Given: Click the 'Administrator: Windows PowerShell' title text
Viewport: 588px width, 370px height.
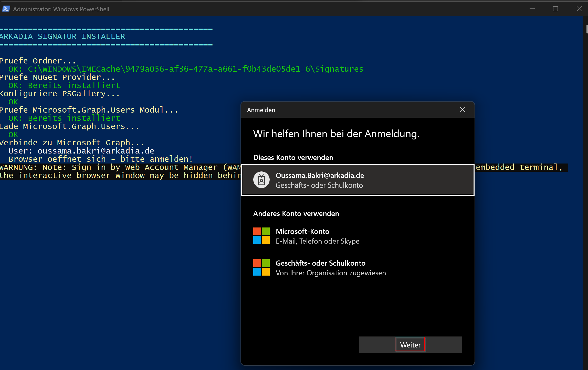Looking at the screenshot, I should coord(61,9).
